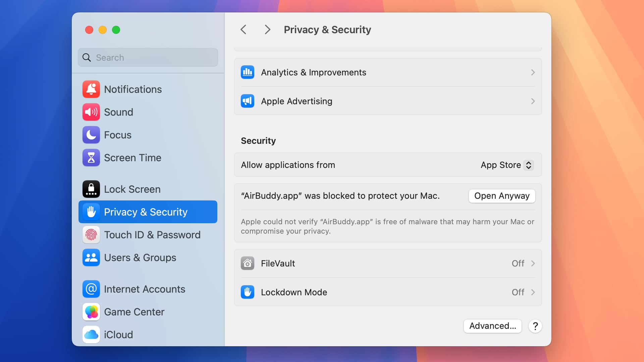Click the Apple Advertising megaphone icon
This screenshot has height=362, width=644.
[x=248, y=101]
